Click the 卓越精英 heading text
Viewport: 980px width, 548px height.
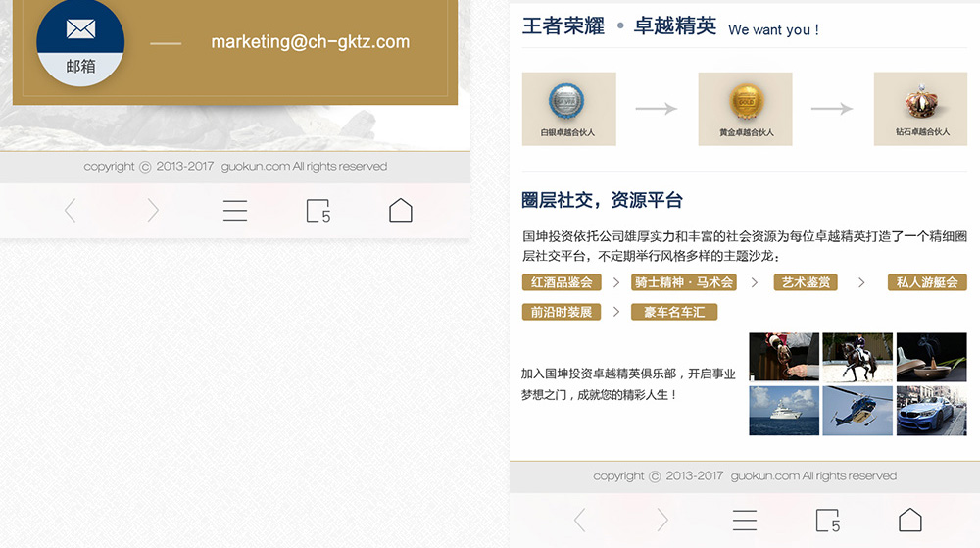tap(675, 26)
